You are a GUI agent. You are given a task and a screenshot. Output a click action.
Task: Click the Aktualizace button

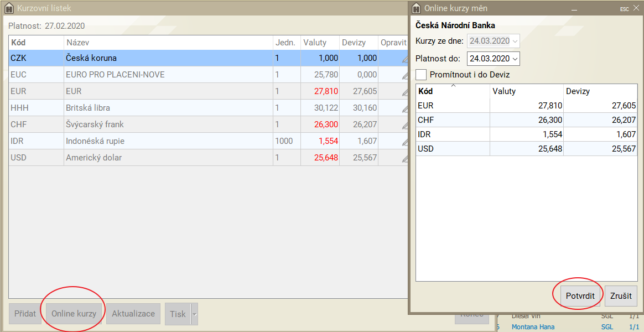[x=133, y=314]
